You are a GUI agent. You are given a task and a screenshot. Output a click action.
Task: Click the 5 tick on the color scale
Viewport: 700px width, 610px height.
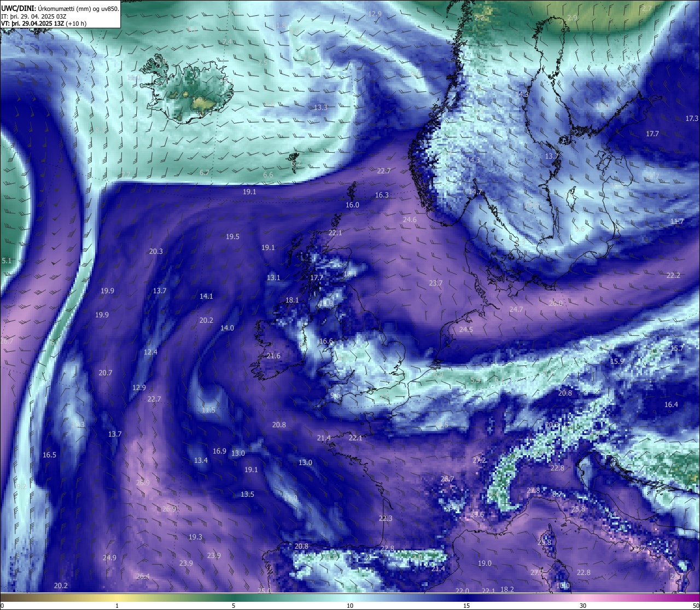pyautogui.click(x=234, y=606)
